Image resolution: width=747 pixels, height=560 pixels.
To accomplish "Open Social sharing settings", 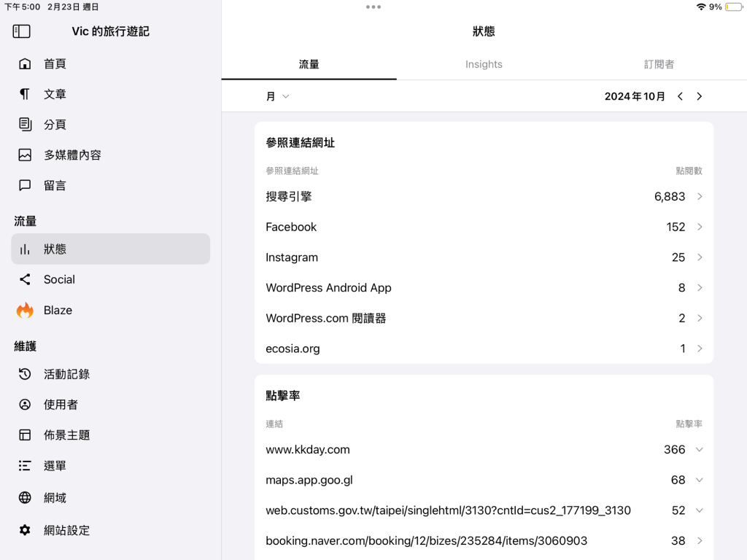I will (x=59, y=279).
